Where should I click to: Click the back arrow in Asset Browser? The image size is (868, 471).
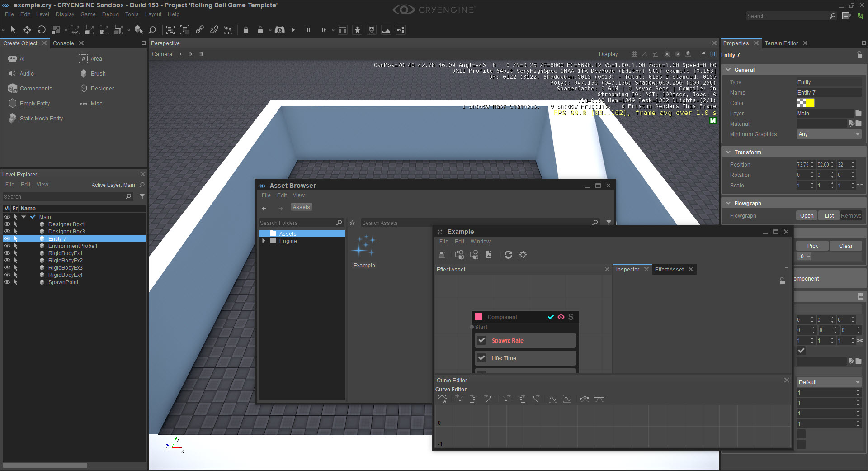pyautogui.click(x=264, y=209)
